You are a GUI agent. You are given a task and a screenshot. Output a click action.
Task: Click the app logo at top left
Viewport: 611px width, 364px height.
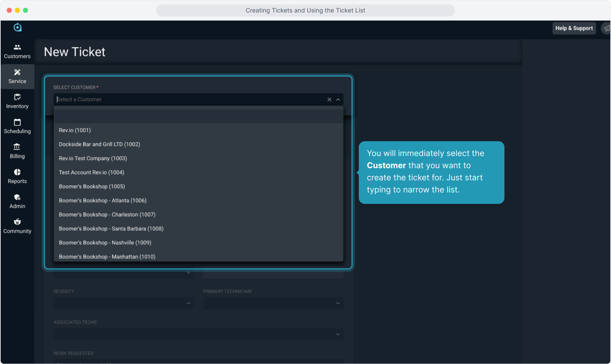pyautogui.click(x=18, y=28)
